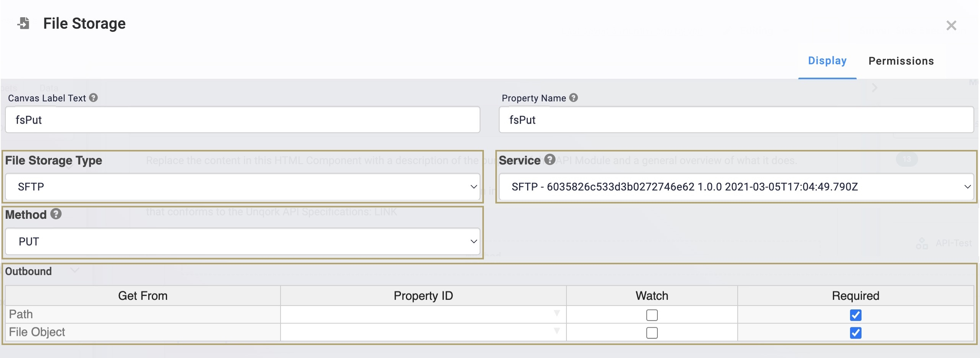Edit the Property Name field

click(x=736, y=120)
